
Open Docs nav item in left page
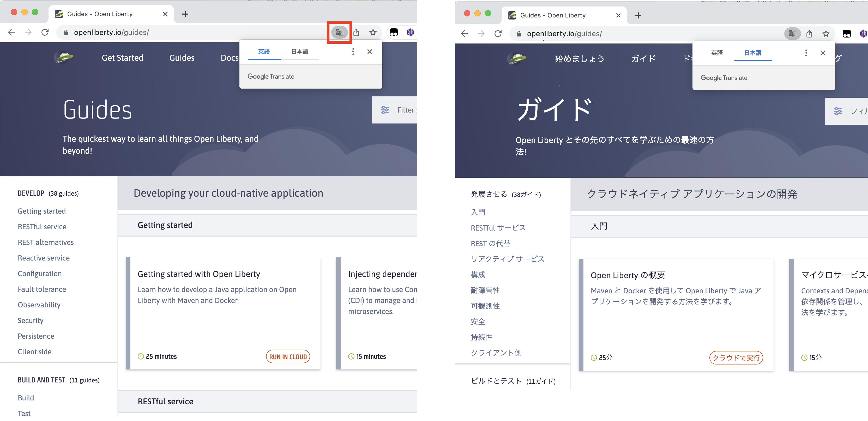230,58
